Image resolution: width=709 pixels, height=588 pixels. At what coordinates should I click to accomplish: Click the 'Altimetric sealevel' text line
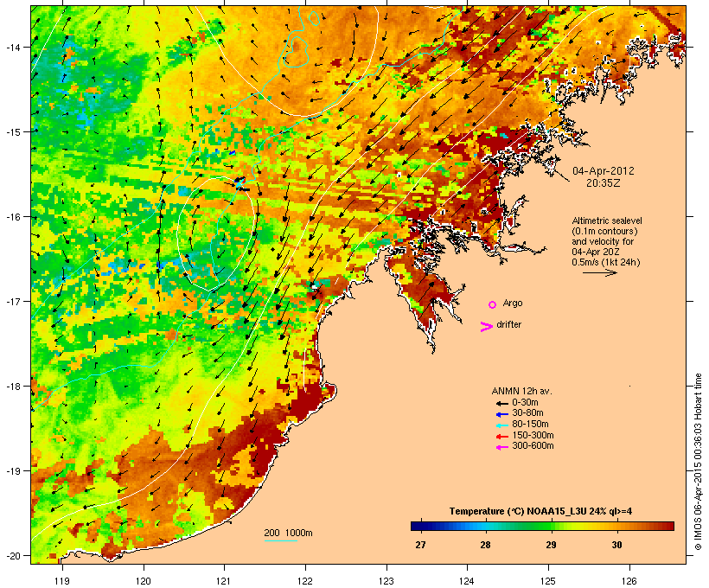pyautogui.click(x=607, y=220)
